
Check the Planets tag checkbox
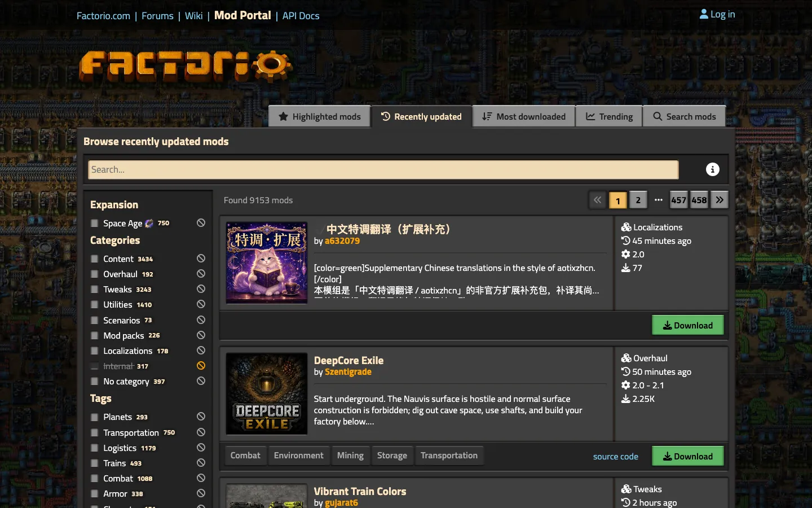click(95, 417)
